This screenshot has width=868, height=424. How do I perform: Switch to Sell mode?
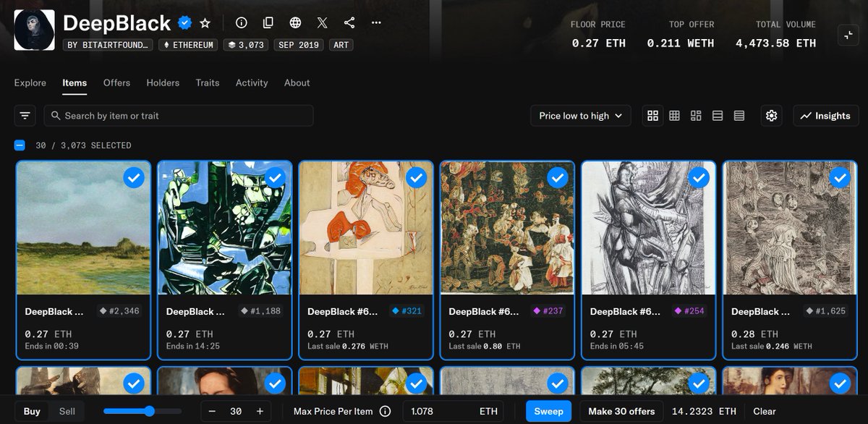coord(67,411)
